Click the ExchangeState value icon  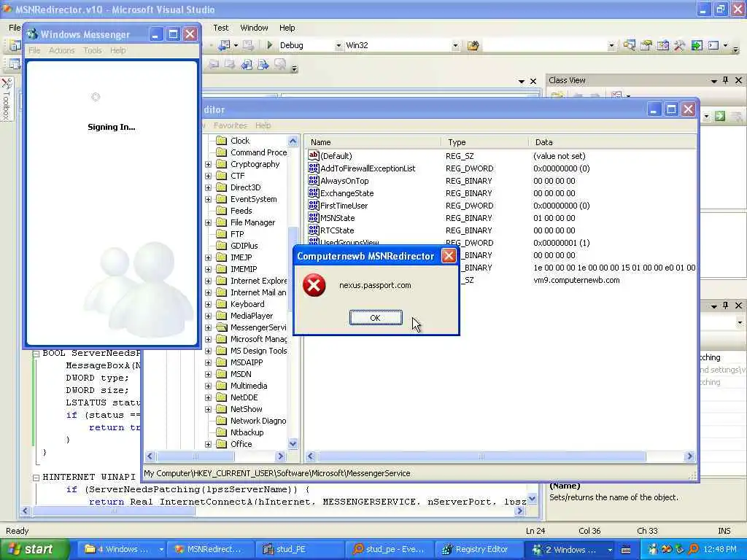314,192
